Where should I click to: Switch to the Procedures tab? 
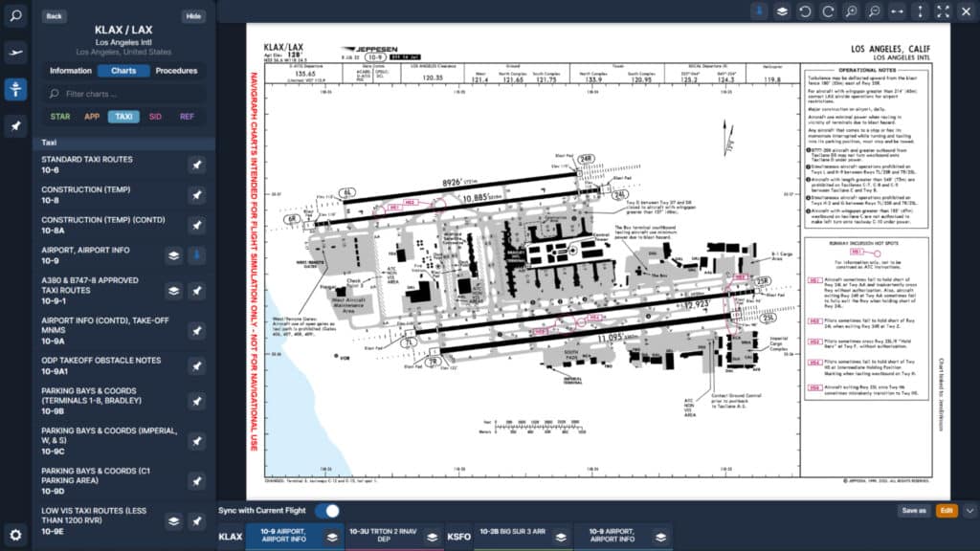(176, 71)
